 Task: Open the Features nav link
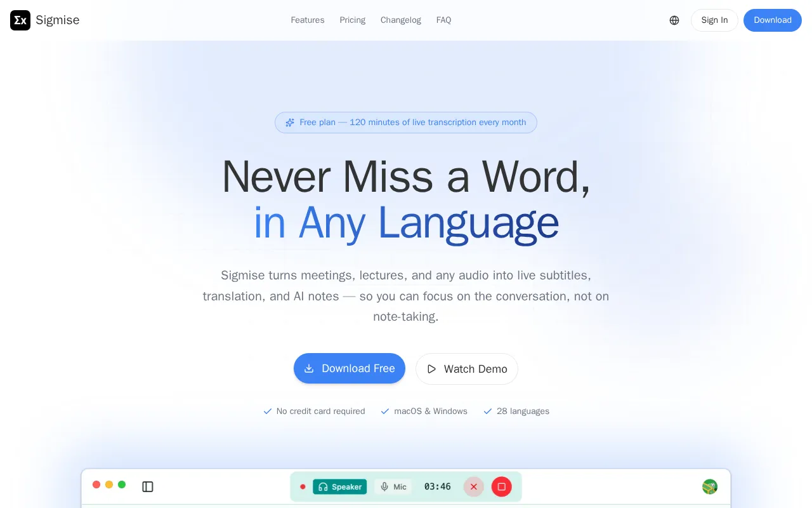click(x=308, y=20)
